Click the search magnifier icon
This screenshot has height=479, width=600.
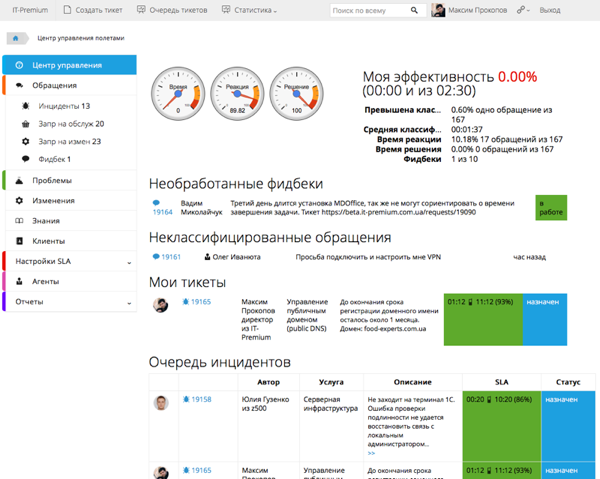[414, 10]
